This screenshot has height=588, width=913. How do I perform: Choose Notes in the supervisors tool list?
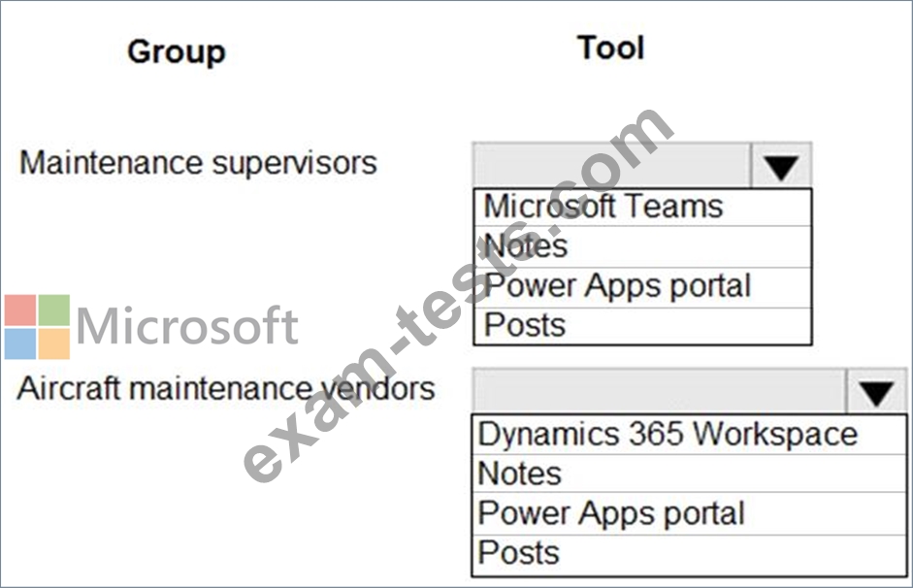tap(642, 246)
